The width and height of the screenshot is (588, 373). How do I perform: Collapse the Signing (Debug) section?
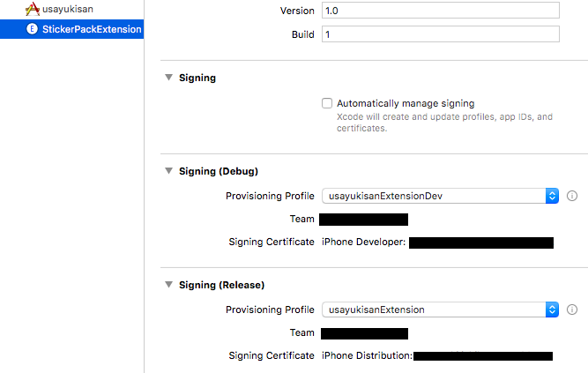(x=168, y=171)
